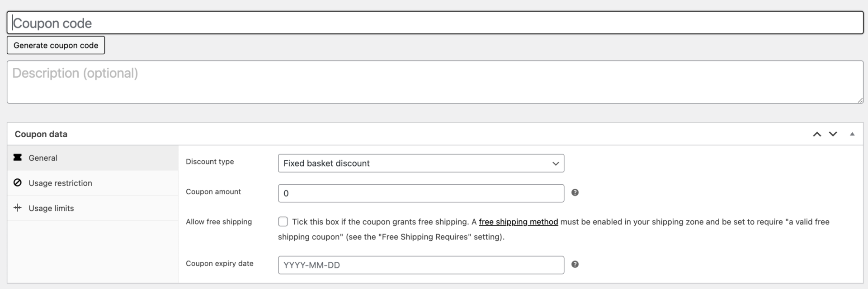This screenshot has width=868, height=289.
Task: Click the Fixed basket discount dropdown chevron
Action: [556, 163]
